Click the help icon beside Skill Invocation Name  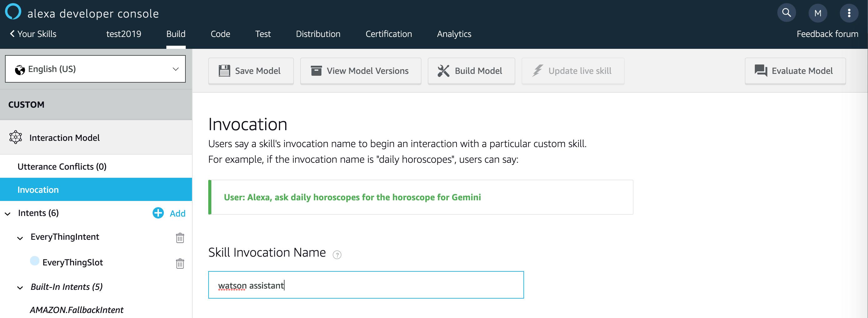pyautogui.click(x=337, y=254)
